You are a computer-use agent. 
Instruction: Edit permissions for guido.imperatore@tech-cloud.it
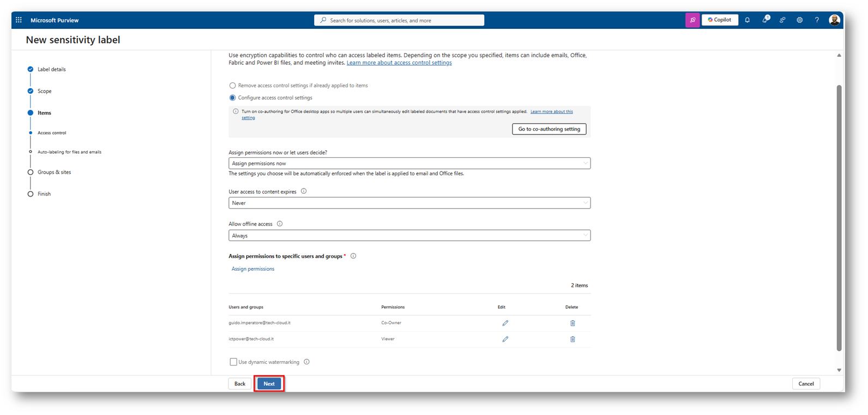coord(505,323)
